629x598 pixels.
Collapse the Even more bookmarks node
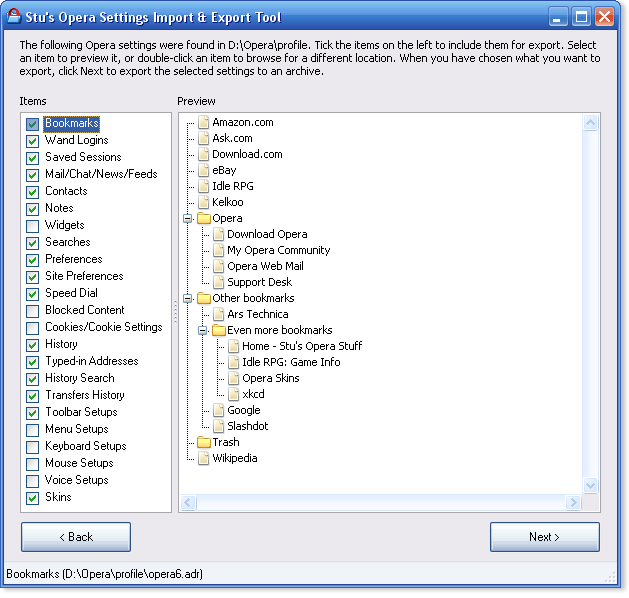[x=203, y=330]
